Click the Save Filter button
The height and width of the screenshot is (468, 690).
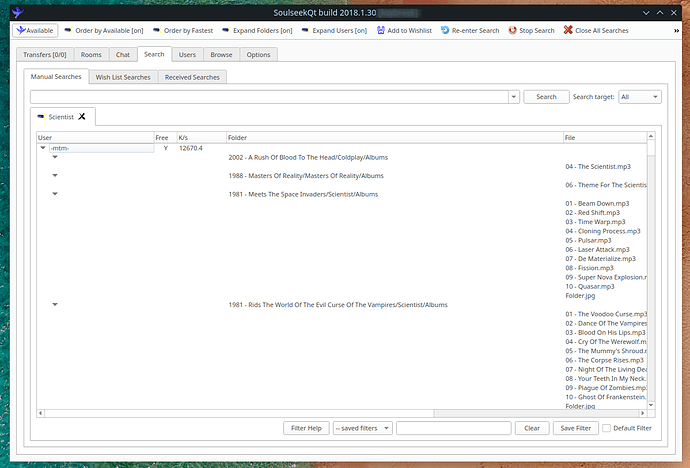tap(576, 428)
